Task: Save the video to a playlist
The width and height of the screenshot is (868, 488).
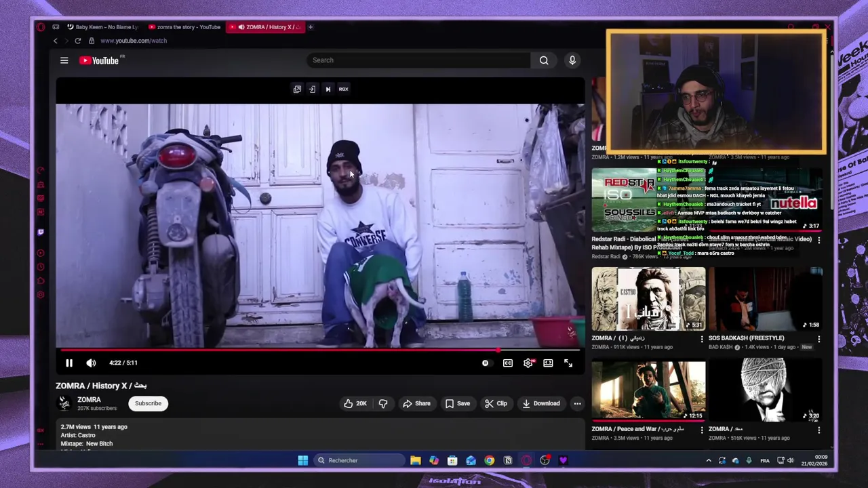Action: [x=457, y=403]
